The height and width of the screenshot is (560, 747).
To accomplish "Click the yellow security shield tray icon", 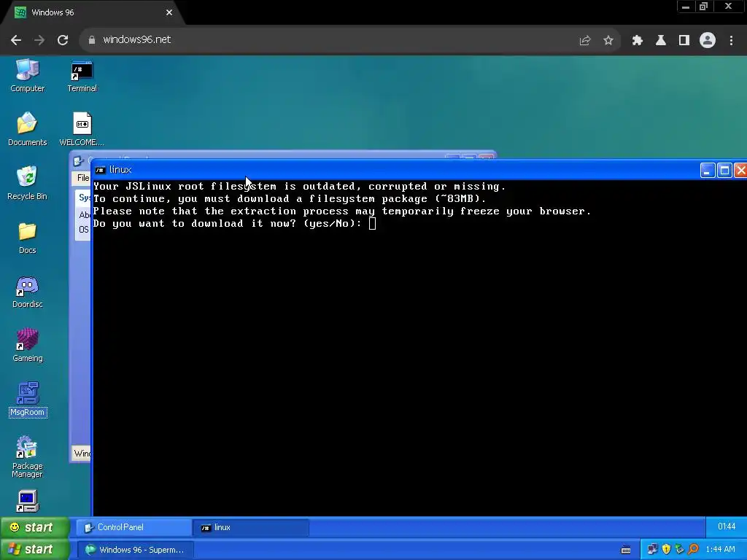I will [666, 550].
